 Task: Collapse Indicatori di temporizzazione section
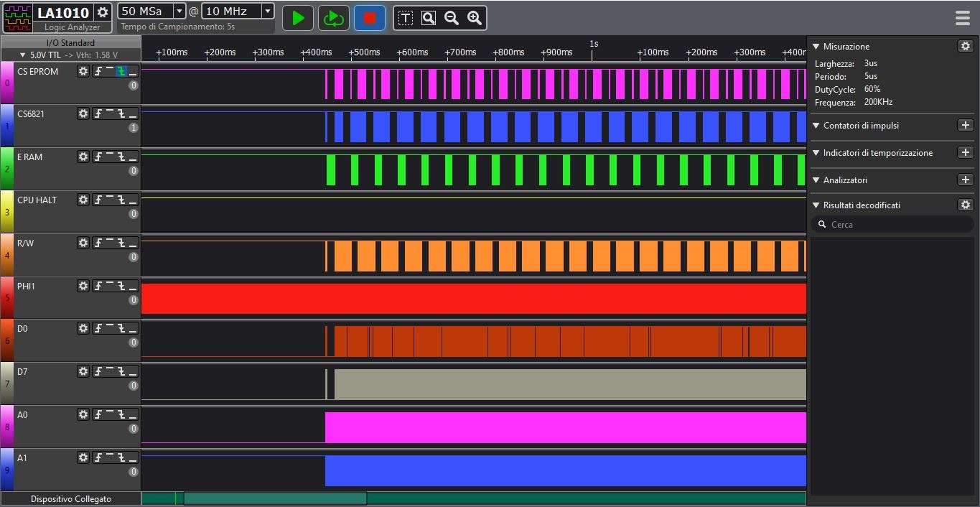[x=816, y=152]
